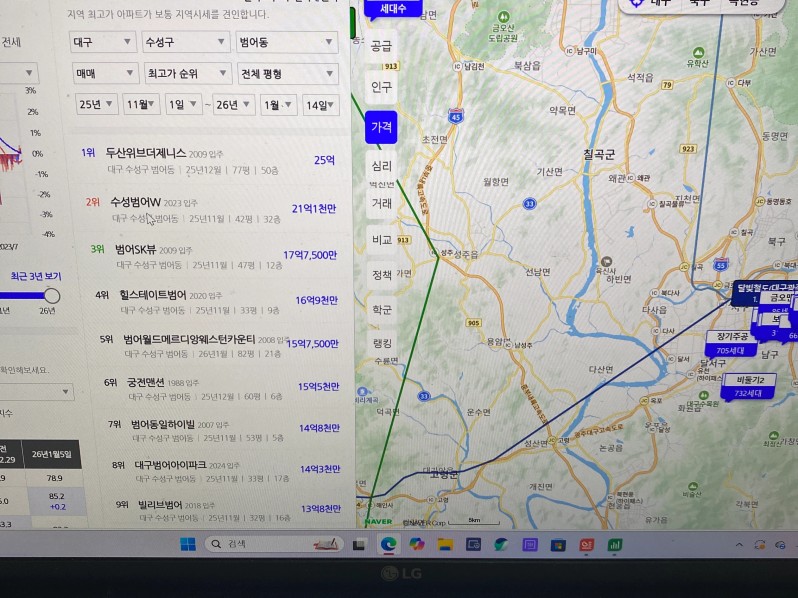Click the 25억 price of 두산위브더제니스
This screenshot has height=598, width=798.
pos(324,160)
